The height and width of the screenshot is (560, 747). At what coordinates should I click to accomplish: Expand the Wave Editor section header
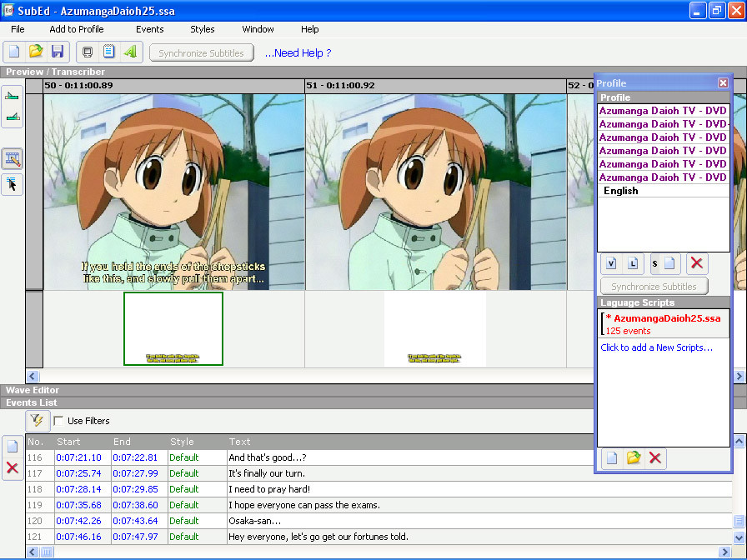(298, 390)
